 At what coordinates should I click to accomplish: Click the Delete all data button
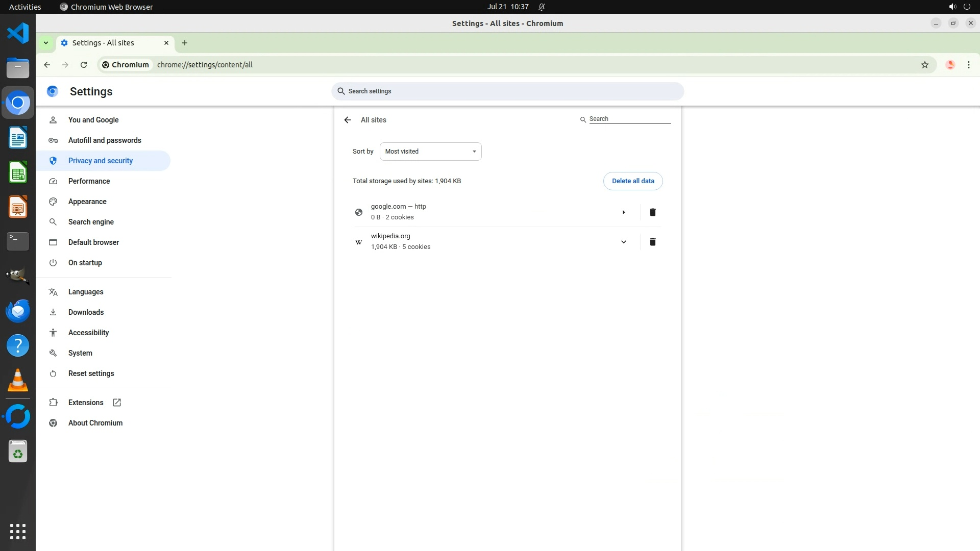pyautogui.click(x=632, y=181)
